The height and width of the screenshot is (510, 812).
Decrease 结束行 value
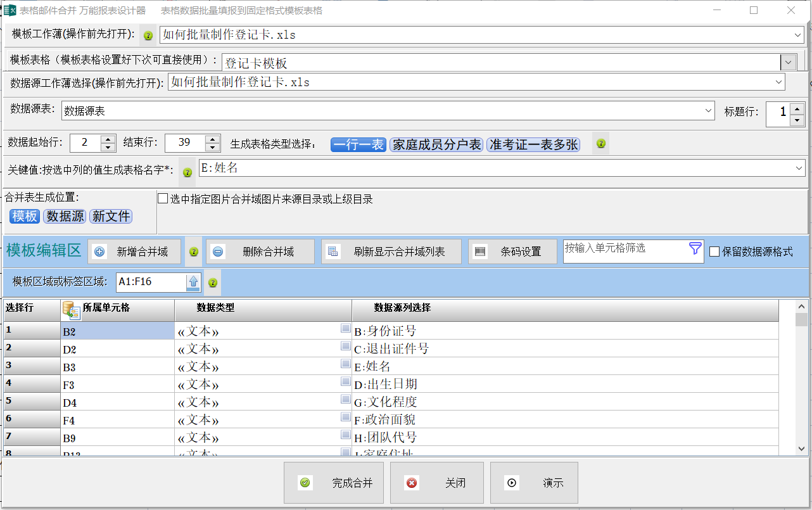coord(213,147)
